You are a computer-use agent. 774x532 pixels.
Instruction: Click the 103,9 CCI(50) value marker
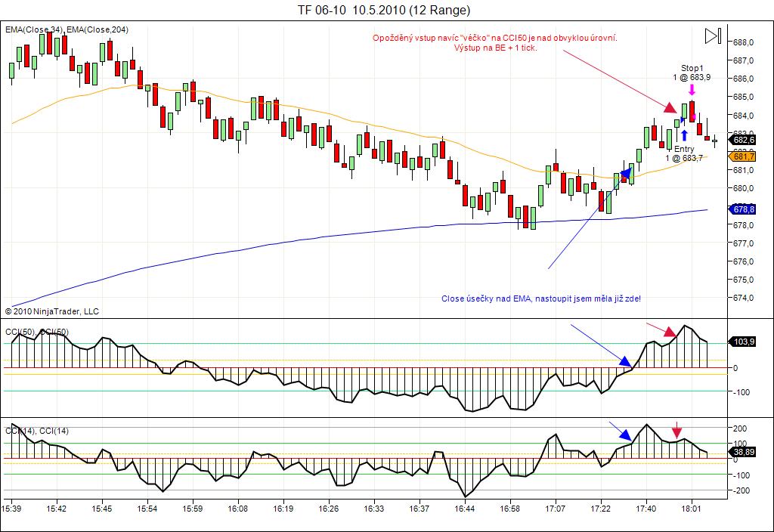tap(742, 342)
